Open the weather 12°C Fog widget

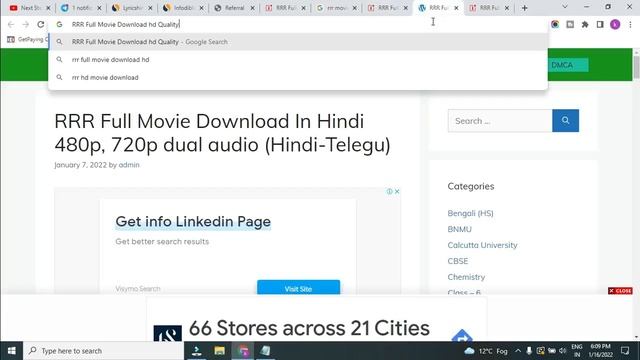click(486, 351)
